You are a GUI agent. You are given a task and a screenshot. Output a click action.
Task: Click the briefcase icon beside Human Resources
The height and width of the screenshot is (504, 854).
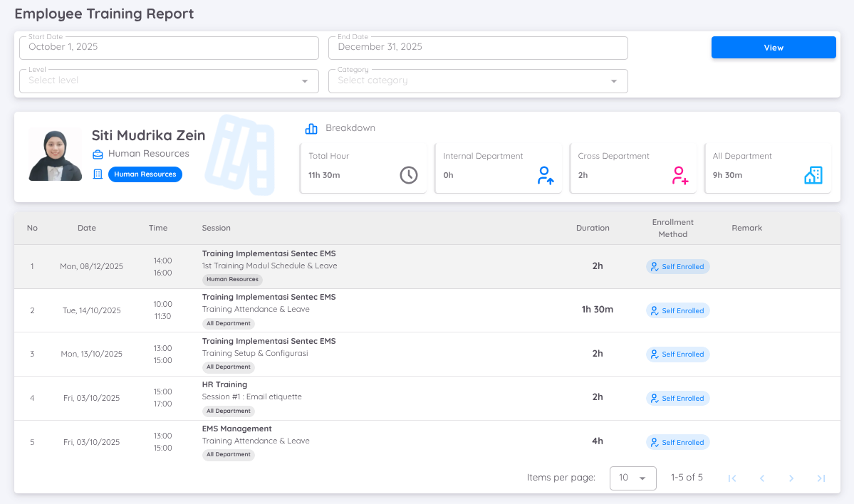point(98,154)
